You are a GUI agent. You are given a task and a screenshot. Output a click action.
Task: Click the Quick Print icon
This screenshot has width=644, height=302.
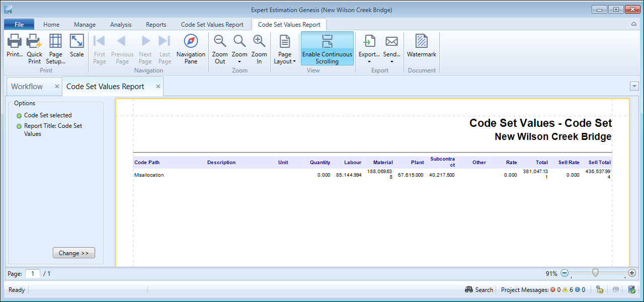pyautogui.click(x=34, y=42)
